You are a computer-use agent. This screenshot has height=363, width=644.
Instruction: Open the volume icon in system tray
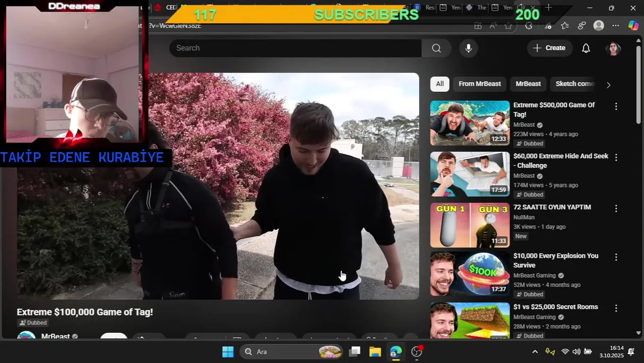click(x=576, y=351)
